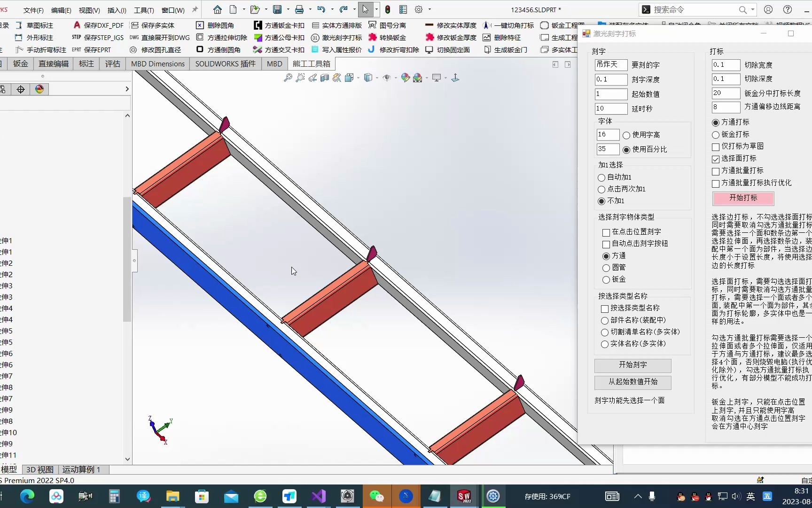Screen dimensions: 812x508
Task: Open the 插入(I) menu
Action: (x=117, y=9)
